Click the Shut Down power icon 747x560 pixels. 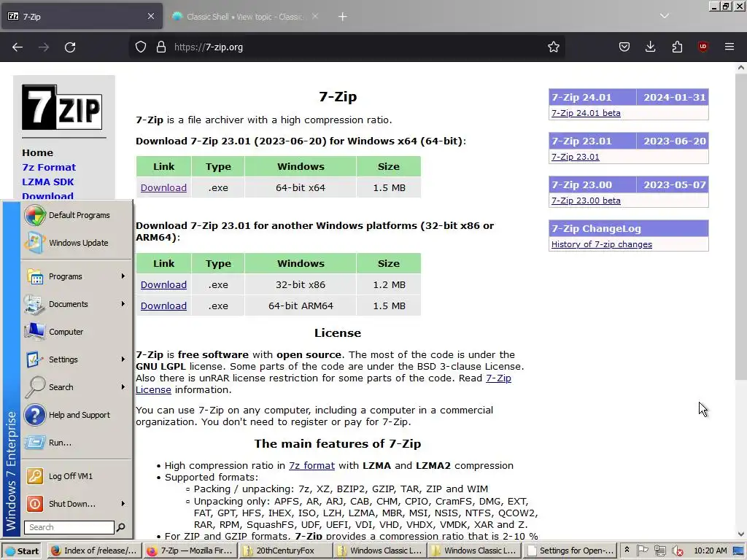click(35, 504)
